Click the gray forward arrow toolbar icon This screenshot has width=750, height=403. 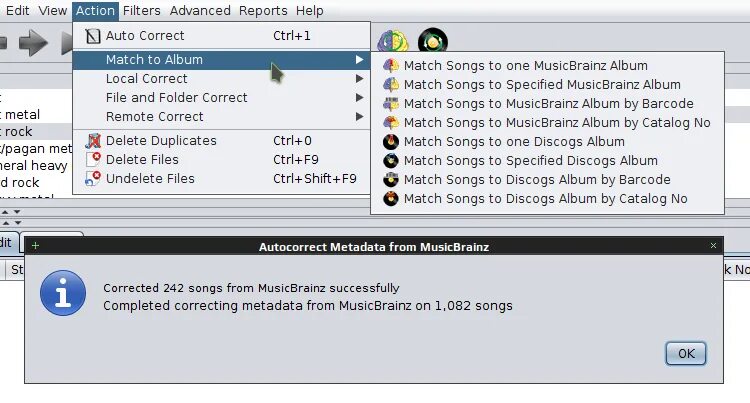pos(33,42)
